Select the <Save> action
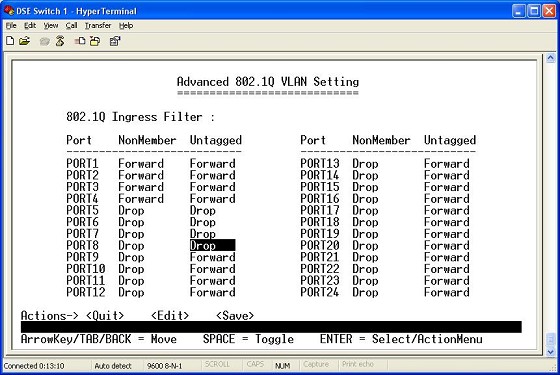This screenshot has width=560, height=375. (235, 315)
